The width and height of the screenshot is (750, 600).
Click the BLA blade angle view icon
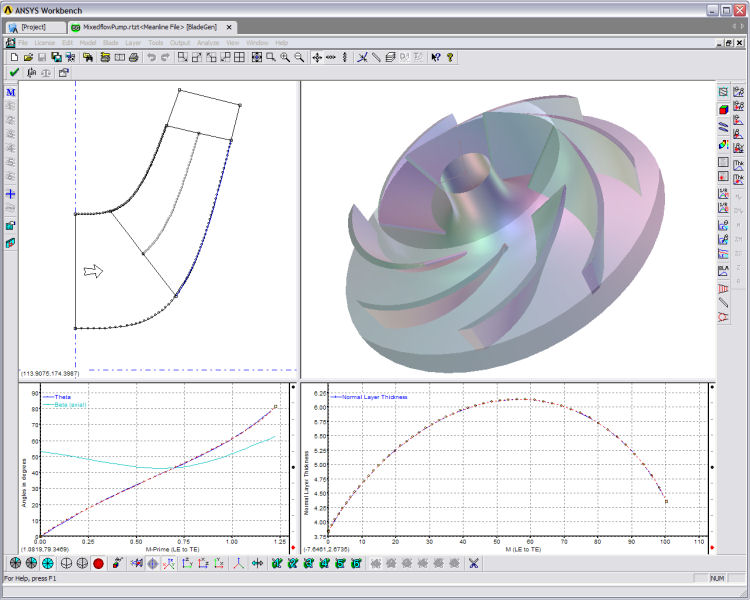pyautogui.click(x=724, y=271)
